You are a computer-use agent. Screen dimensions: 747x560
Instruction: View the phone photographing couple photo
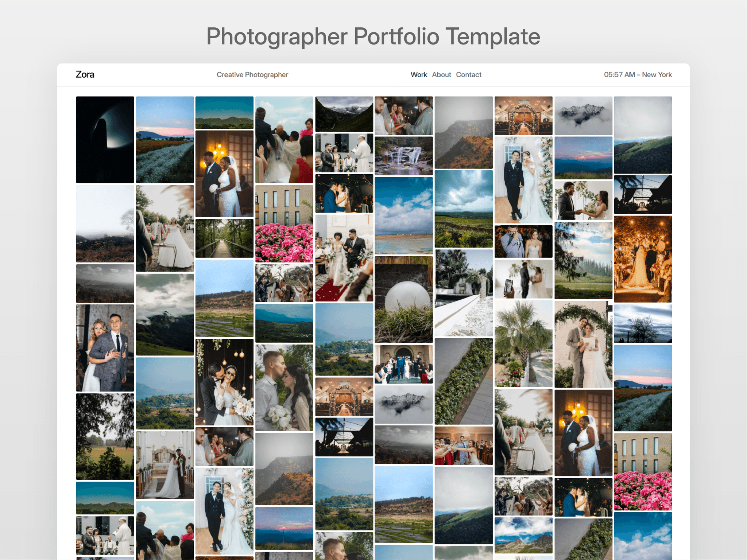[x=523, y=279]
